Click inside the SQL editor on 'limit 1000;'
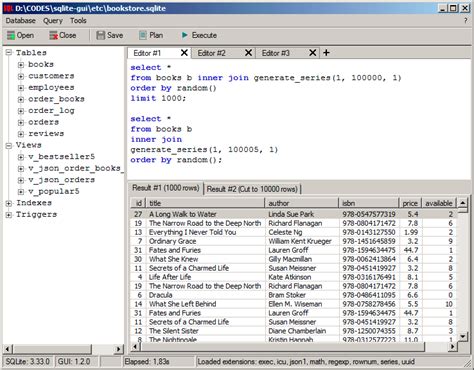474x370 pixels. 158,98
